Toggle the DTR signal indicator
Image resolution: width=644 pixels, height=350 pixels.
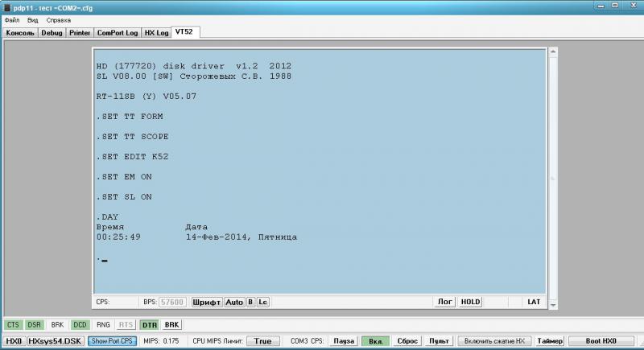149,325
